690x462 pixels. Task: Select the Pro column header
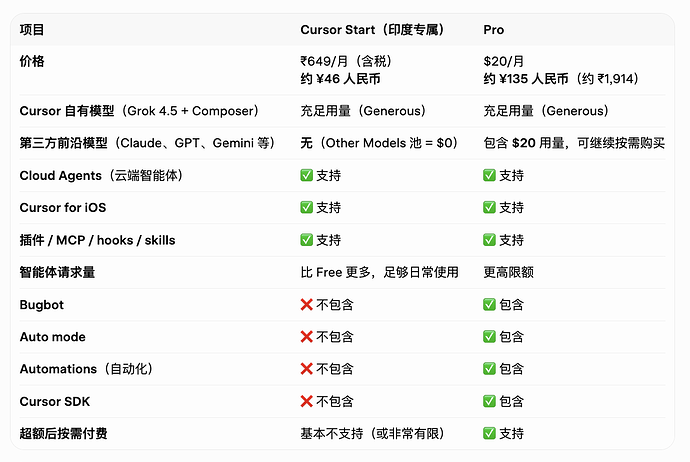(493, 29)
